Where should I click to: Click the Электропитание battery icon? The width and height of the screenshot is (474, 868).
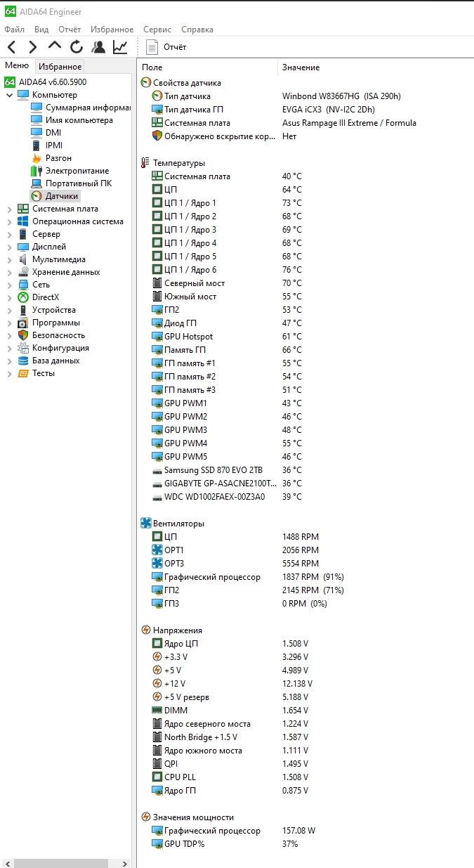point(37,171)
